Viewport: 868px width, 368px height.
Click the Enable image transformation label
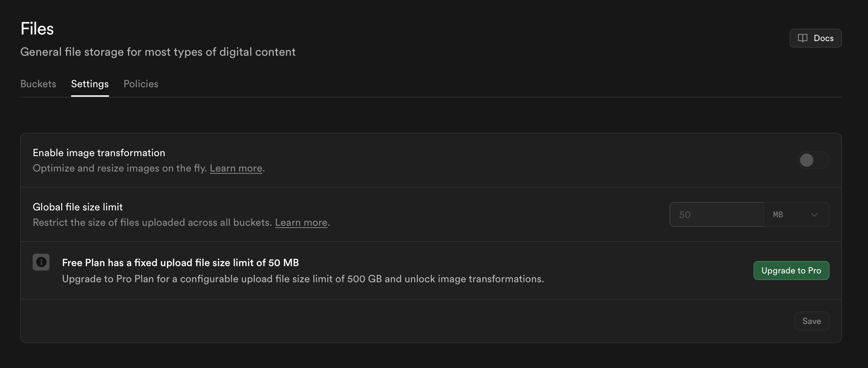click(99, 153)
